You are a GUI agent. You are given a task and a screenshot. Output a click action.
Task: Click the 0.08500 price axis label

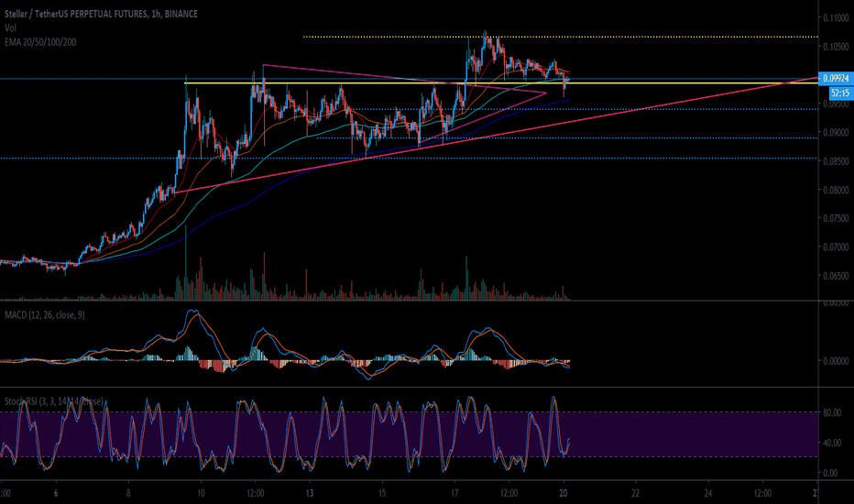point(836,161)
